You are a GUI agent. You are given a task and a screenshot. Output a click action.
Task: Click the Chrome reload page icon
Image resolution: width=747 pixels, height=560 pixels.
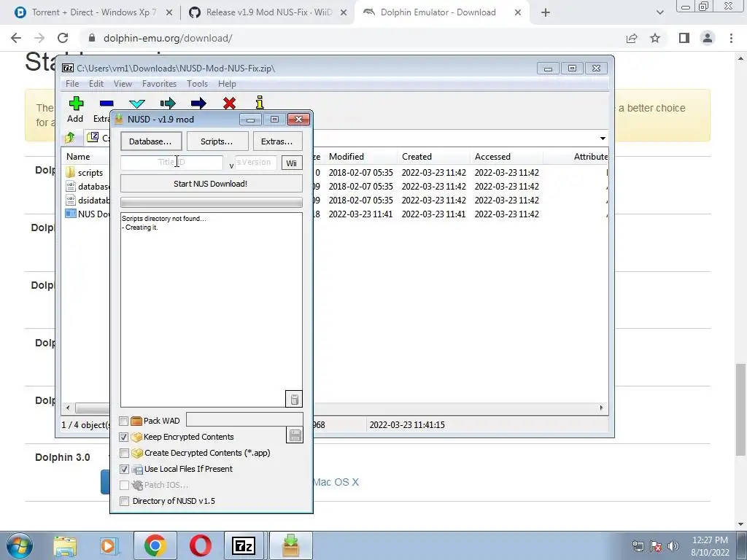point(63,38)
